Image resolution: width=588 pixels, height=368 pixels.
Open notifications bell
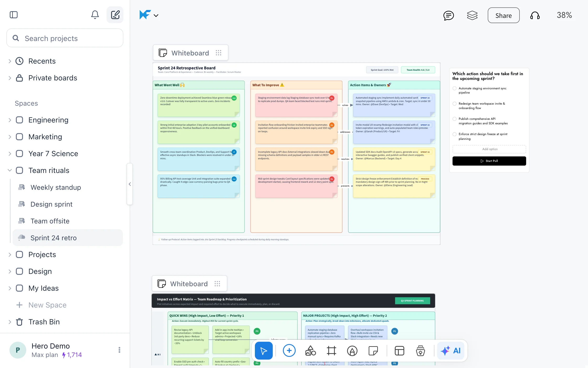(95, 15)
